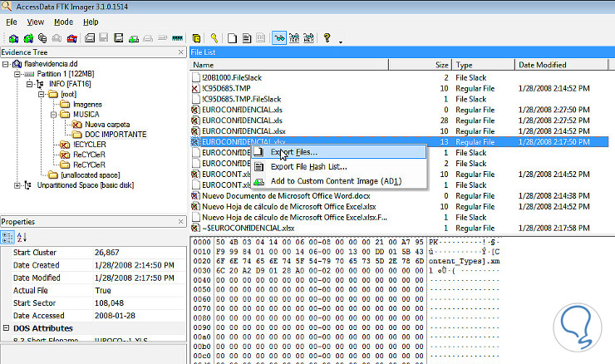Sort file list by Type column
The image size is (615, 364).
(483, 65)
